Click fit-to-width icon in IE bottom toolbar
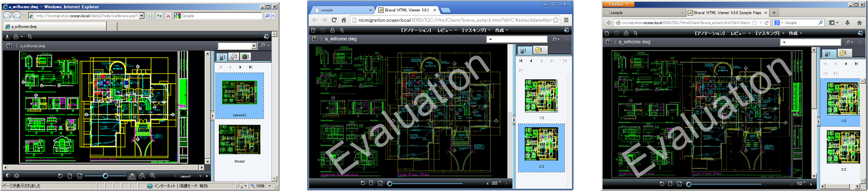Viewport: 868px width, 191px height. [79, 176]
